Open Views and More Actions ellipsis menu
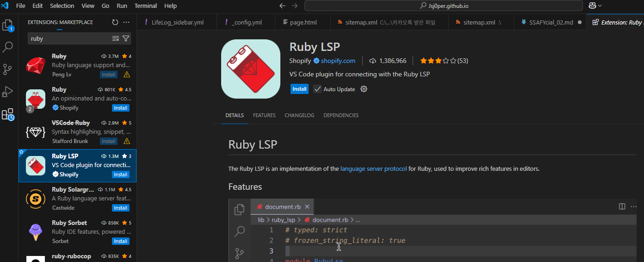This screenshot has width=644, height=262. [x=126, y=22]
